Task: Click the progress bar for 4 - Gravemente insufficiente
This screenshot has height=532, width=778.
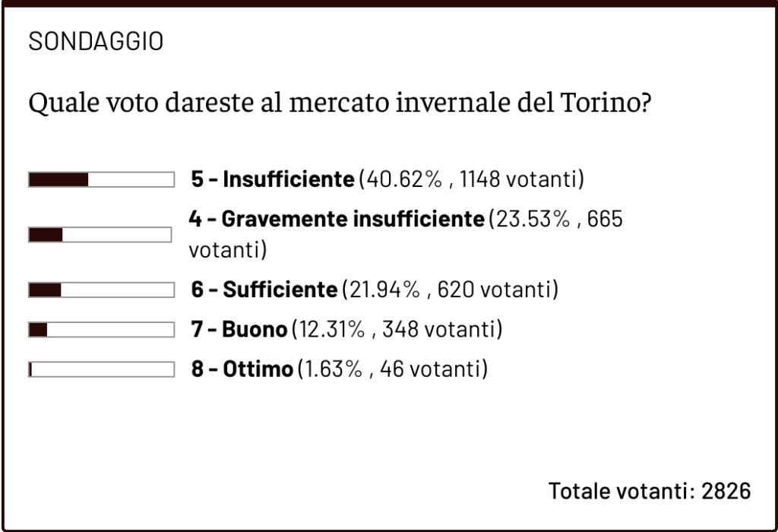Action: click(100, 235)
